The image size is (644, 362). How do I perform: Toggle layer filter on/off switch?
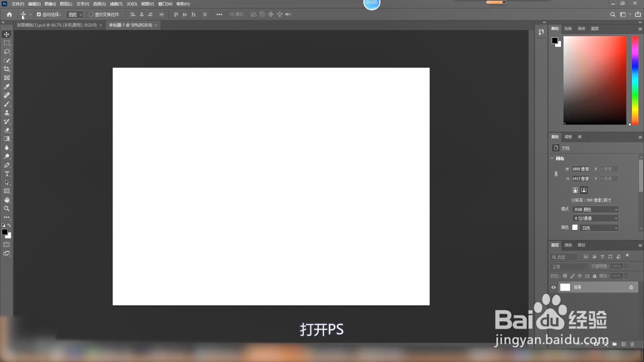pos(627,256)
